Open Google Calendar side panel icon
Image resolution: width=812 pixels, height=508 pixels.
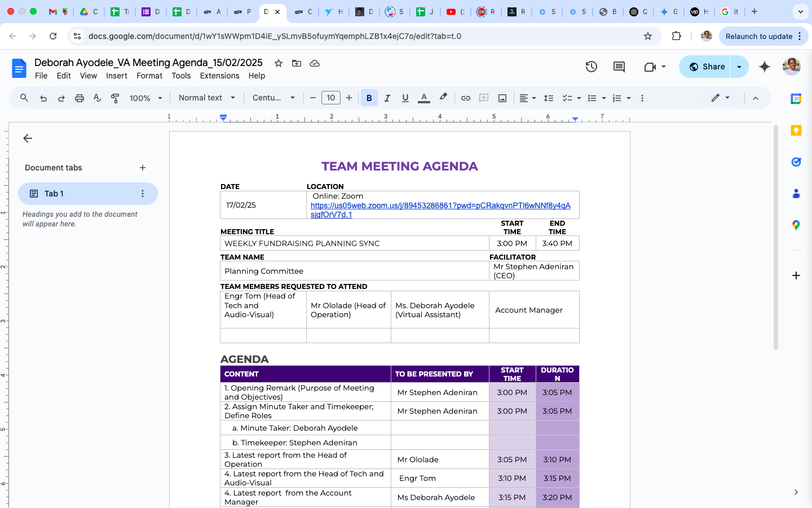pyautogui.click(x=796, y=99)
